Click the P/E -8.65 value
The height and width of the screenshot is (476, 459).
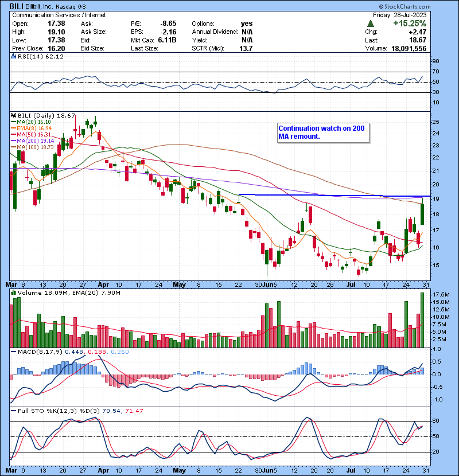[168, 24]
